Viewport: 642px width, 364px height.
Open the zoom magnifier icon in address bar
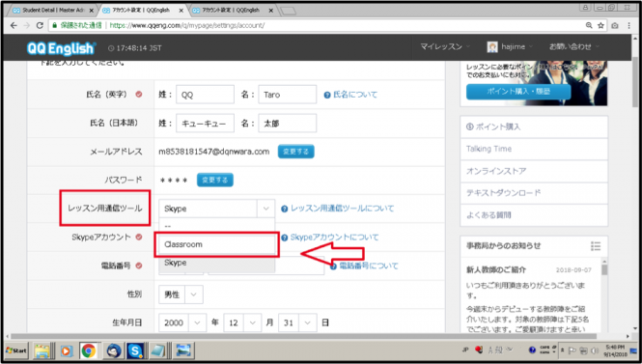click(x=589, y=25)
